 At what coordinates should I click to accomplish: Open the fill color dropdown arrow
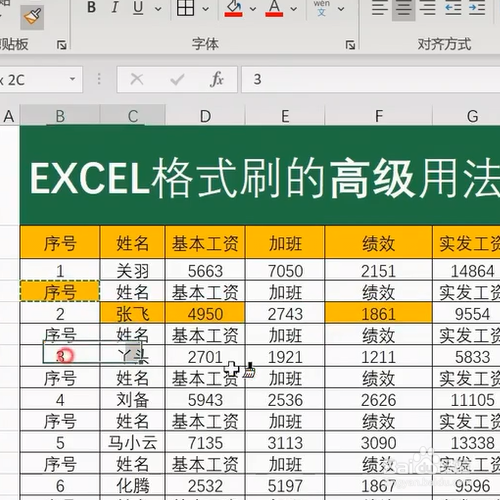click(x=253, y=9)
